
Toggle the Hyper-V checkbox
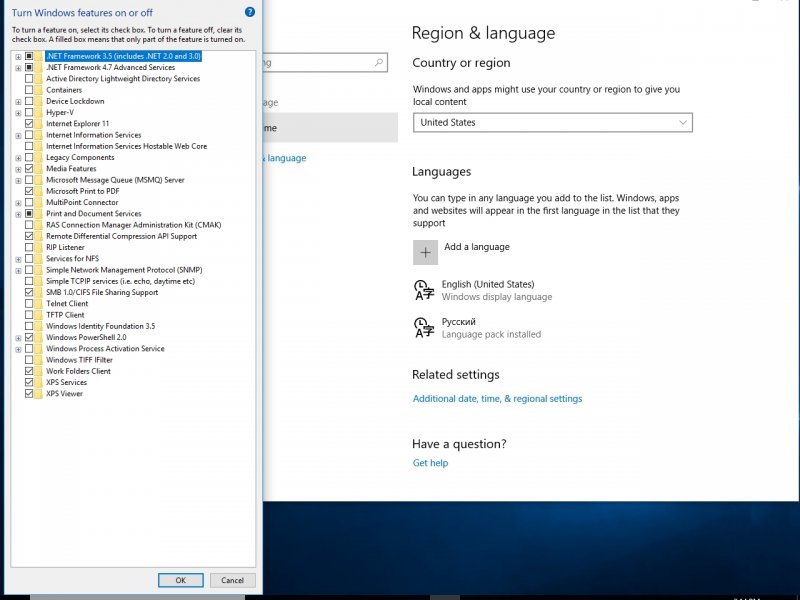click(29, 112)
